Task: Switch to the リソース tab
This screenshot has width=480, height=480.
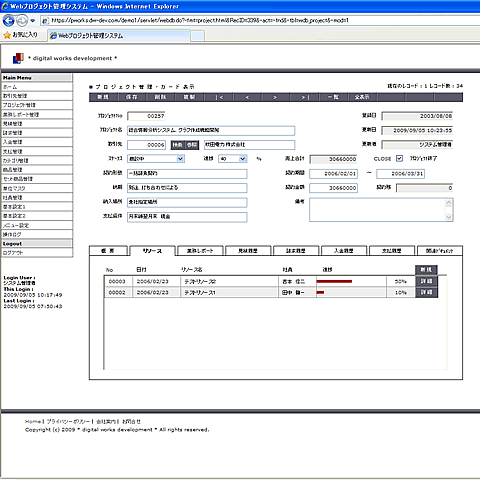Action: click(x=152, y=251)
